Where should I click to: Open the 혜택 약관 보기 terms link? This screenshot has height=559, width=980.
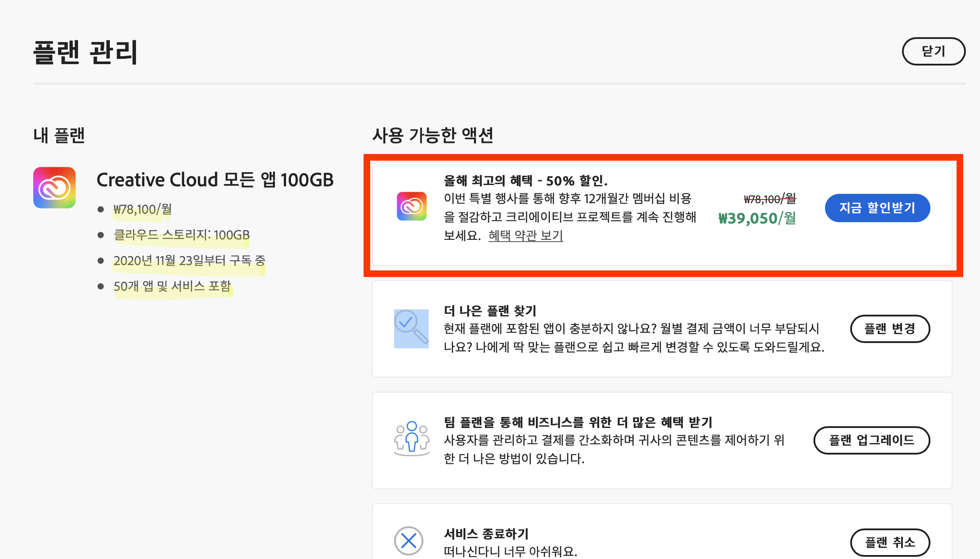pyautogui.click(x=525, y=235)
